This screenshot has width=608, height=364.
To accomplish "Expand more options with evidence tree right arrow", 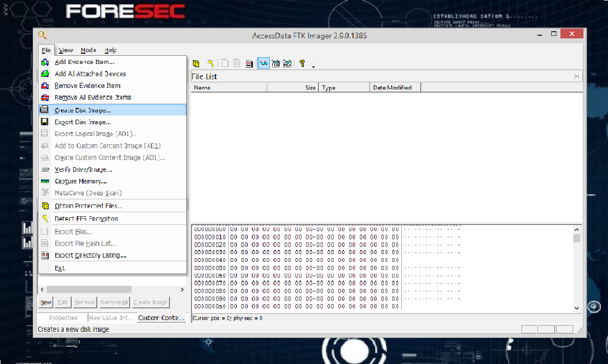I will point(182,289).
